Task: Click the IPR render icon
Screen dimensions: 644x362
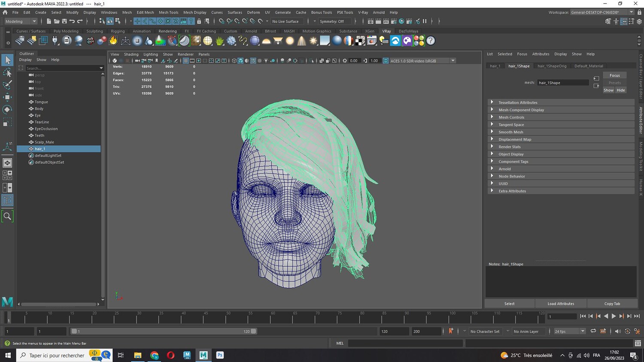Action: coord(386,21)
